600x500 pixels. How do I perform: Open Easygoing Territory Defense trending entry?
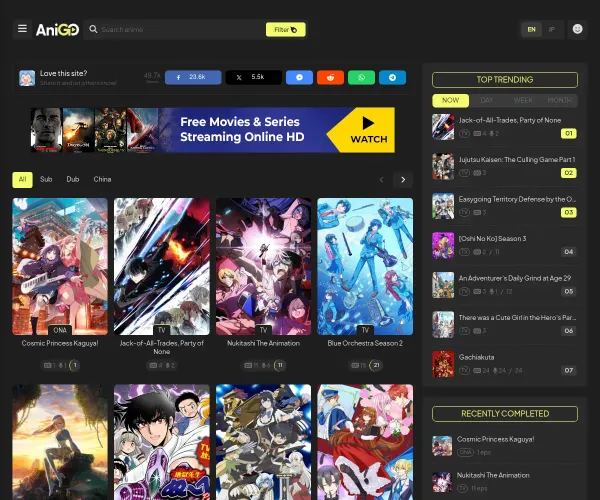pyautogui.click(x=505, y=206)
